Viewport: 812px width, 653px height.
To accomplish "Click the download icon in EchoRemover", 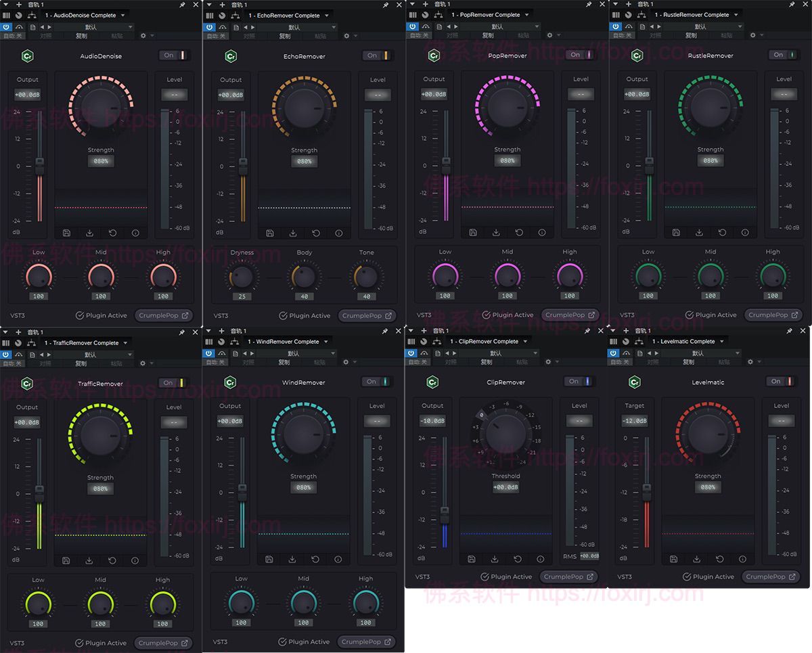I will point(292,233).
